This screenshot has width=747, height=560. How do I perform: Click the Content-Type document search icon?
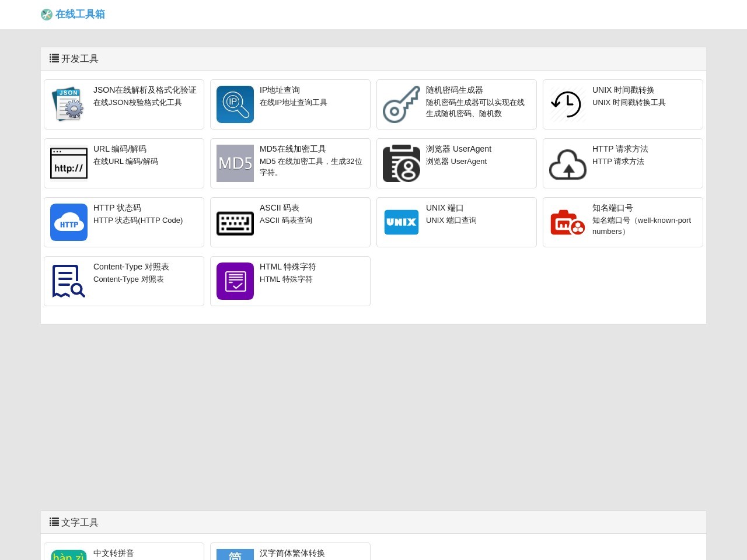(69, 281)
